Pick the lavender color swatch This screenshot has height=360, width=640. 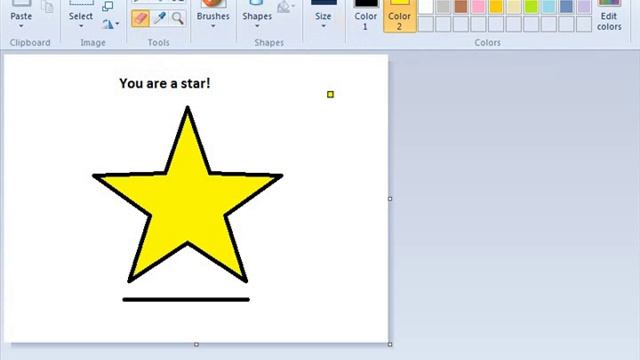[584, 7]
